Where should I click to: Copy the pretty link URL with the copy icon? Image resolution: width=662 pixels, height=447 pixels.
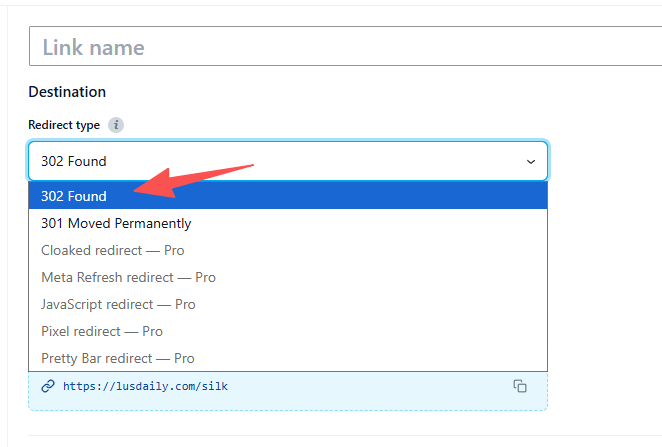pyautogui.click(x=520, y=386)
